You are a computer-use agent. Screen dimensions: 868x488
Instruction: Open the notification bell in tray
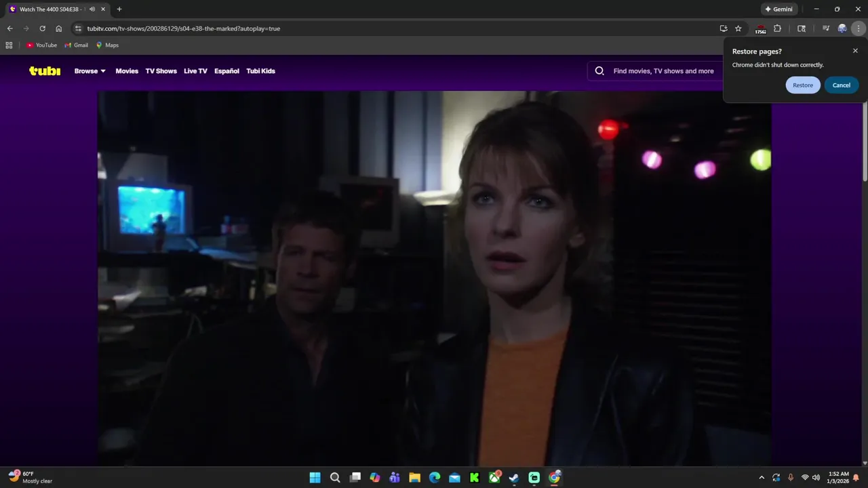click(856, 477)
